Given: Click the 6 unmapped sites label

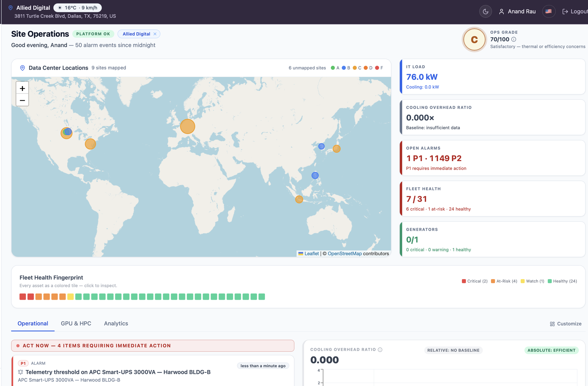Looking at the screenshot, I should 307,68.
